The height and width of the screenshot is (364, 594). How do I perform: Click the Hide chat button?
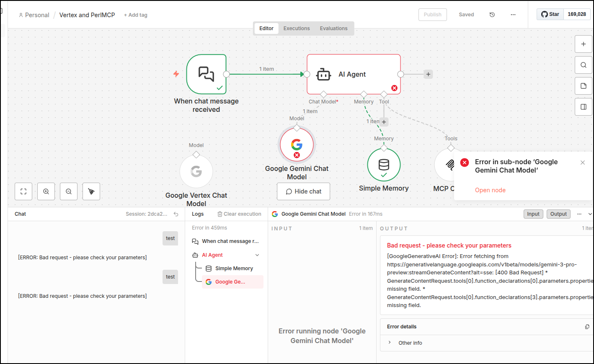point(303,191)
